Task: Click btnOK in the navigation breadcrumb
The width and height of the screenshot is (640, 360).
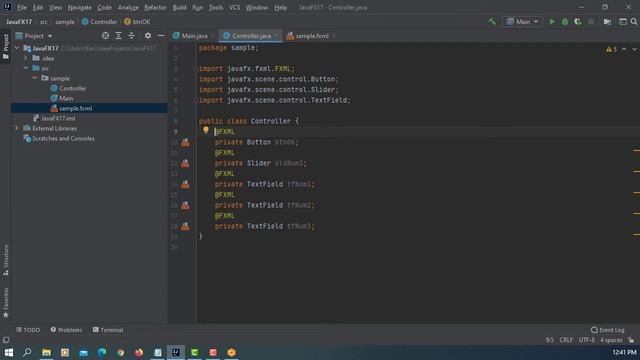Action: [x=141, y=22]
